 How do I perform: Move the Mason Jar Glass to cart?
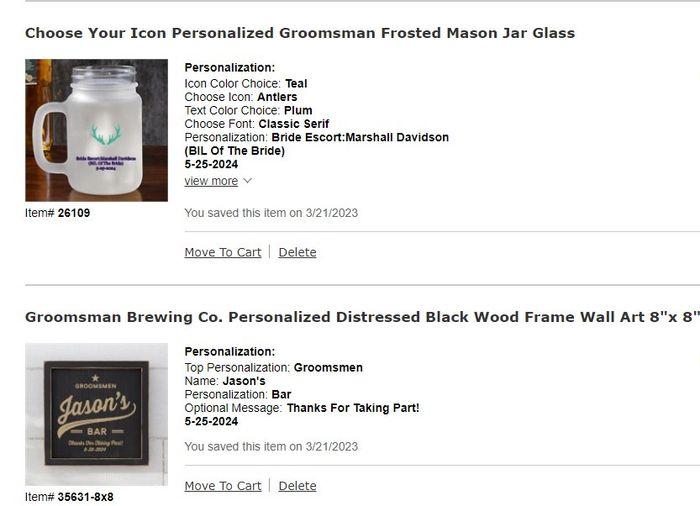tap(222, 252)
